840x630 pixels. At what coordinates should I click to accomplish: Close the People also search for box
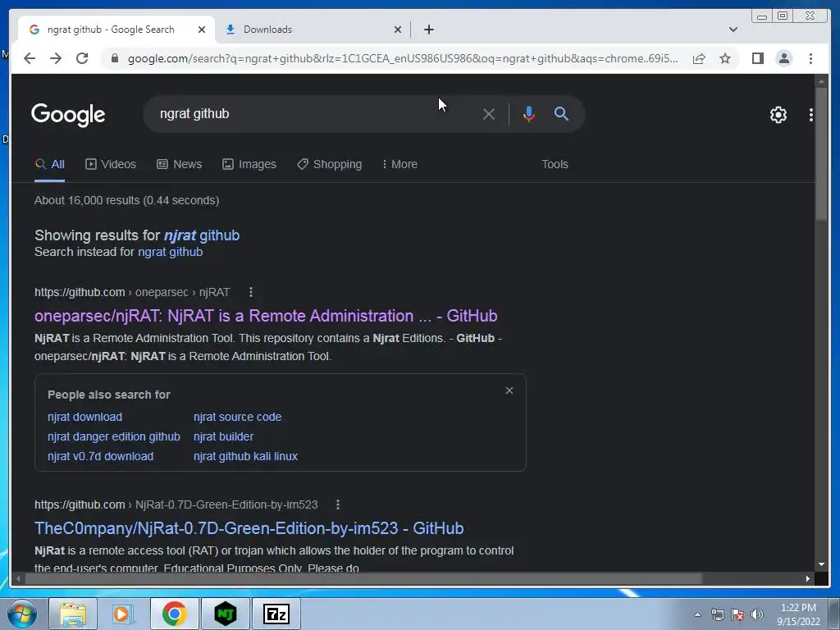pyautogui.click(x=509, y=390)
